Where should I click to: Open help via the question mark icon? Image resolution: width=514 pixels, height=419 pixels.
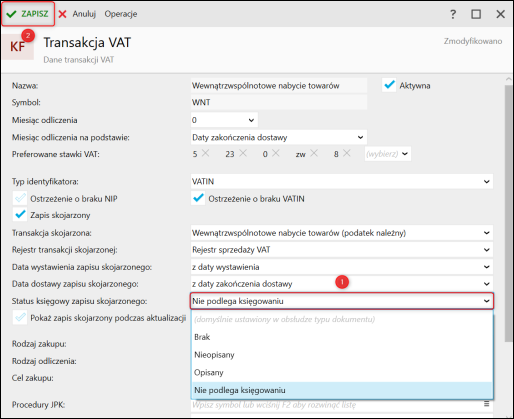pos(453,14)
